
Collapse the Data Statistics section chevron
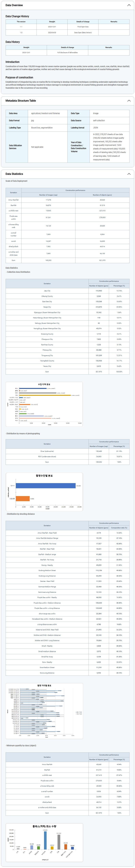click(129, 174)
